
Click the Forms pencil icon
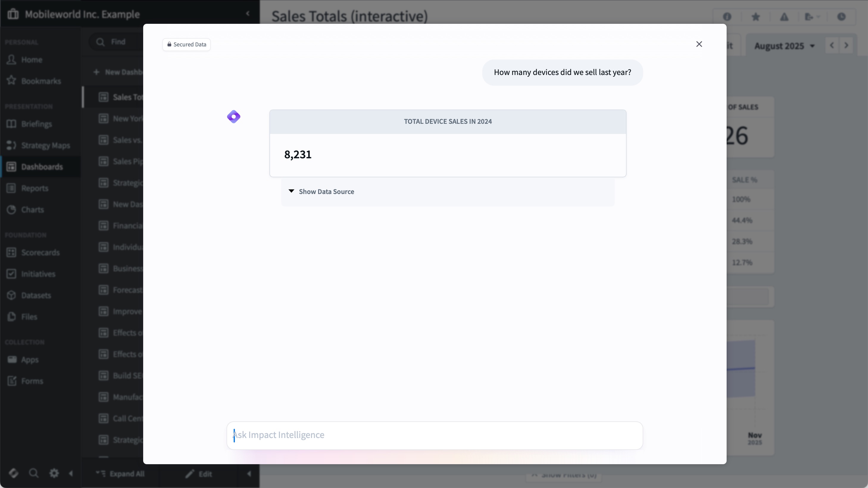click(12, 381)
